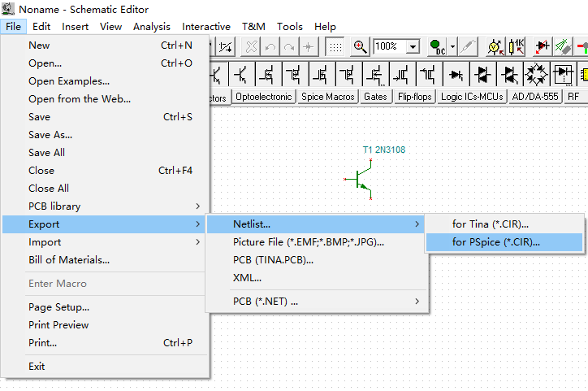
Task: Choose New from the File menu
Action: coord(105,46)
